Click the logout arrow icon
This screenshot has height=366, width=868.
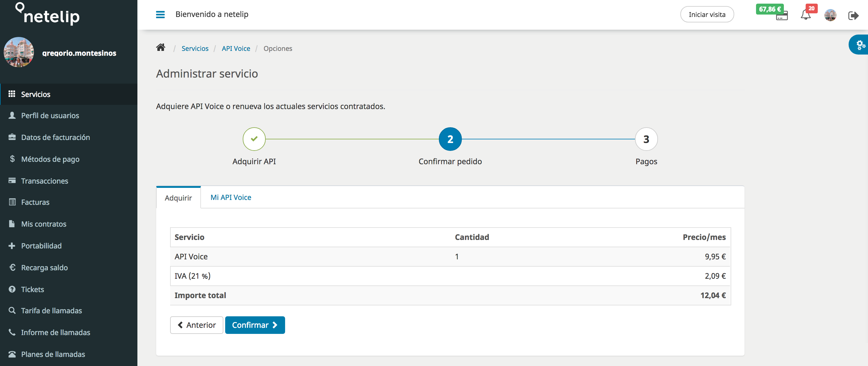(x=853, y=15)
